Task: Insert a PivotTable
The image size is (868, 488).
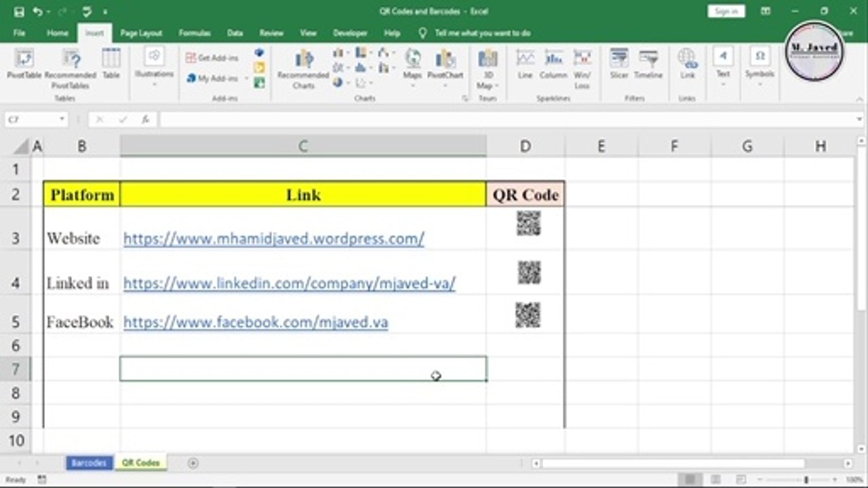Action: (x=24, y=65)
